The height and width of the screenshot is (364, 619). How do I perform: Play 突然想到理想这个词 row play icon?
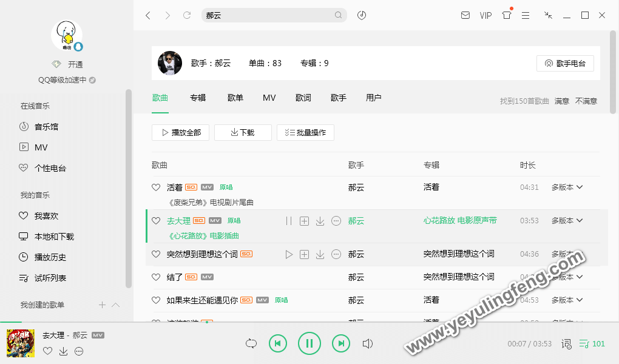[289, 255]
